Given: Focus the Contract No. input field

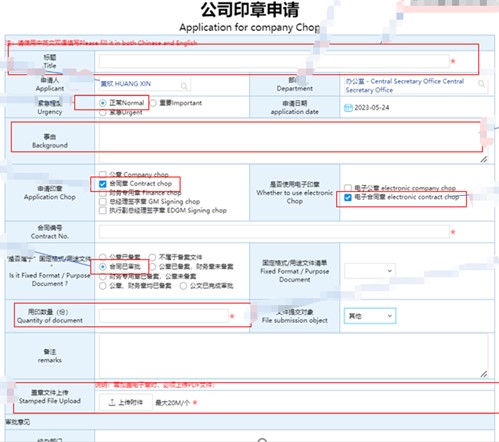Looking at the screenshot, I should (274, 232).
